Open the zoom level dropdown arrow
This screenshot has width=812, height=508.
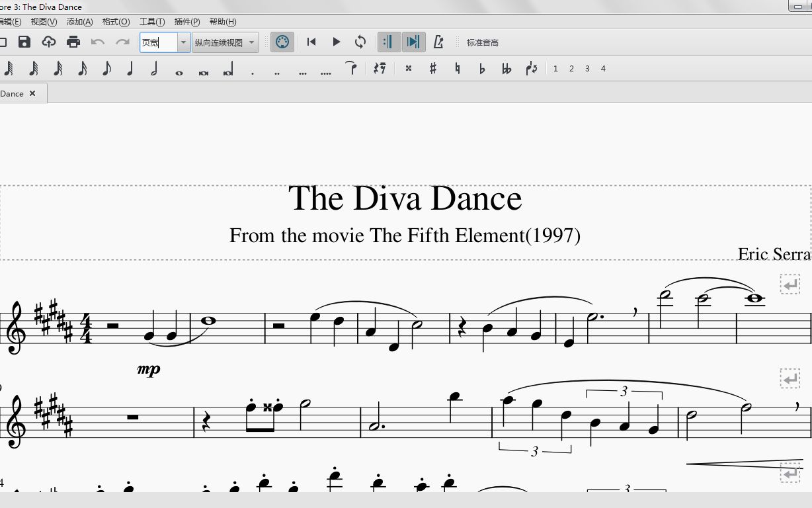(x=184, y=42)
